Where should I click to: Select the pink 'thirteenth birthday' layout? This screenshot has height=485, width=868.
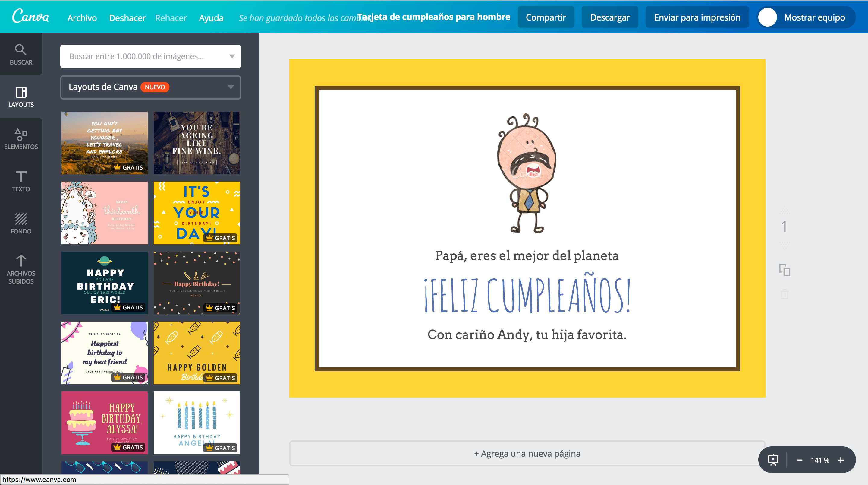[105, 212]
